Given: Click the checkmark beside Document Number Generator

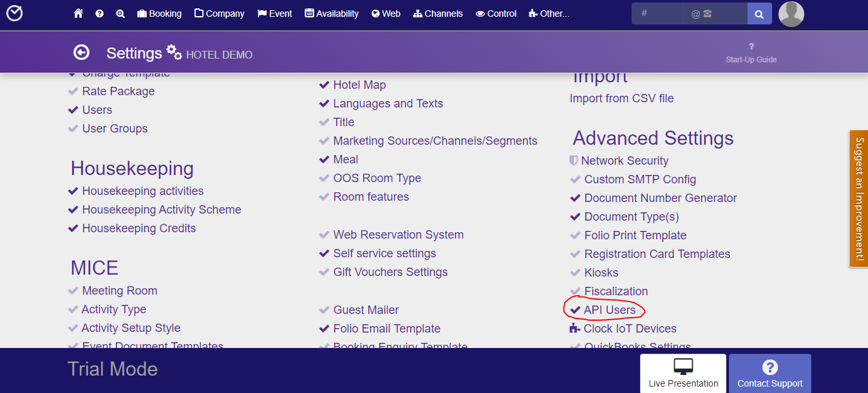Looking at the screenshot, I should [576, 198].
